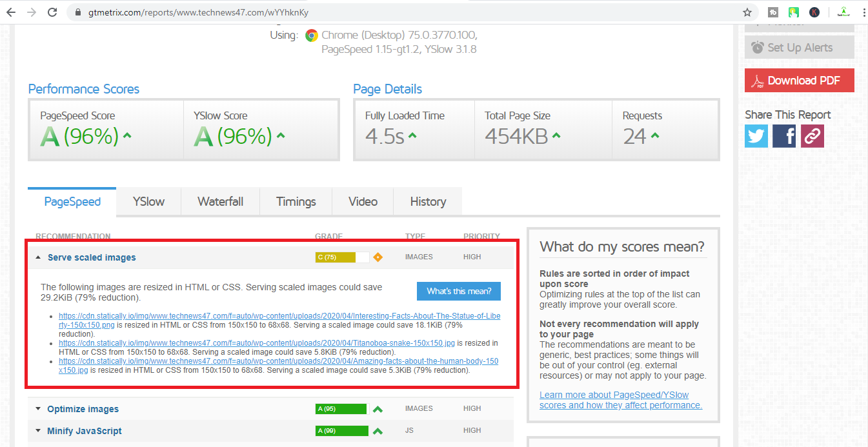Open the YSlow tab
Viewport: 868px width, 447px height.
click(x=148, y=202)
